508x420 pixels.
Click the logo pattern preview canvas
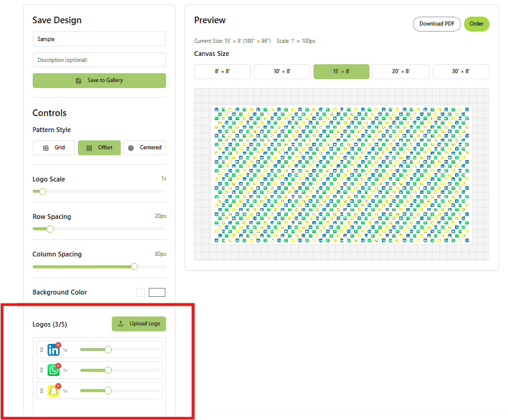341,175
